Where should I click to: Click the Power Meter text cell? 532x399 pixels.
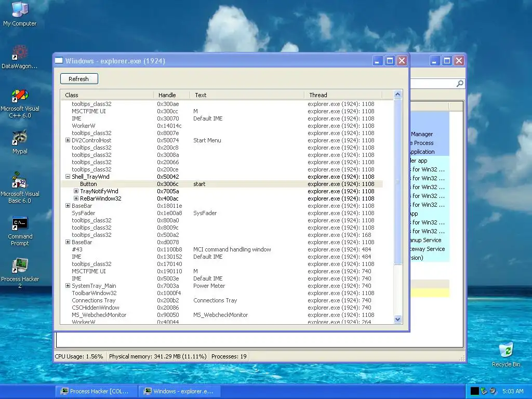(x=209, y=286)
